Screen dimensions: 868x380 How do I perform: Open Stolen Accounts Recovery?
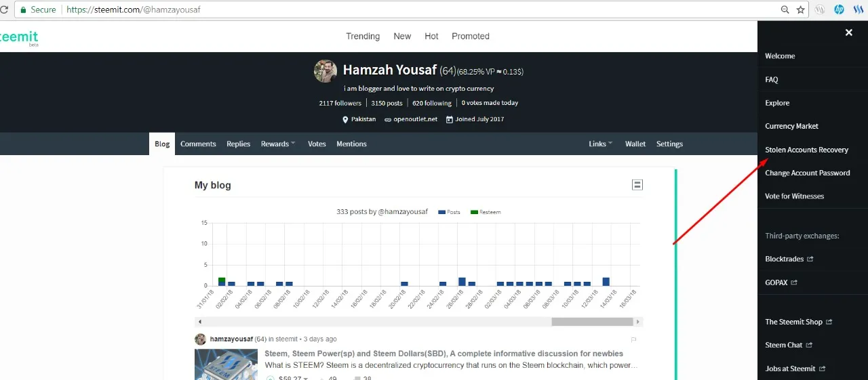tap(806, 150)
